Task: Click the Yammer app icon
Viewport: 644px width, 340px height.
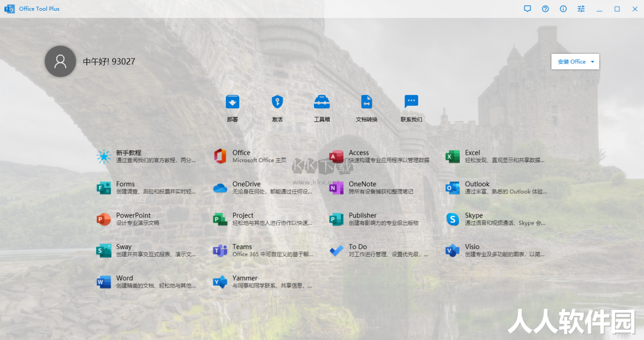Action: 220,282
